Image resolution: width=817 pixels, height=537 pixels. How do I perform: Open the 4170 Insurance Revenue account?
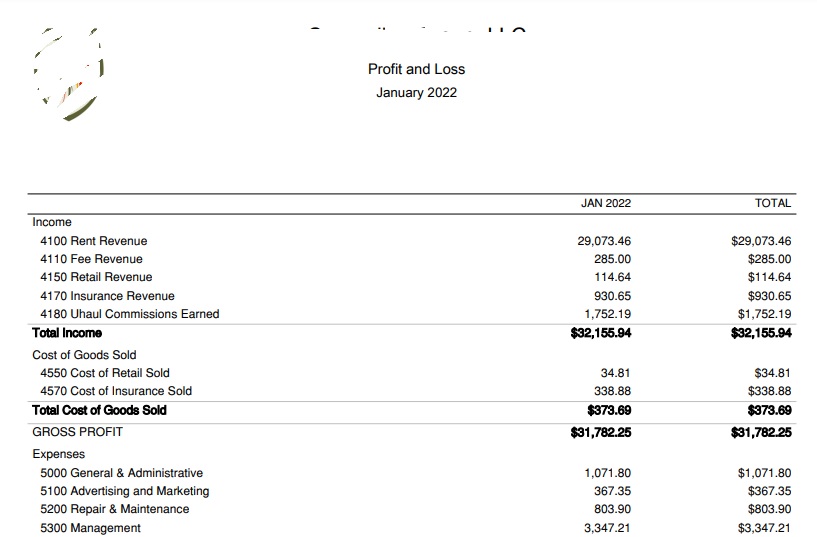[107, 296]
